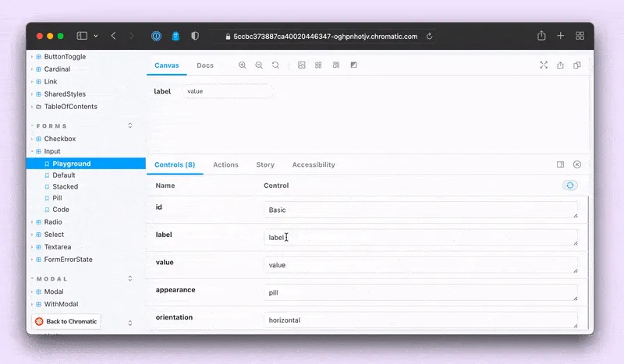Switch to the Docs tab
This screenshot has height=364, width=624.
(205, 65)
